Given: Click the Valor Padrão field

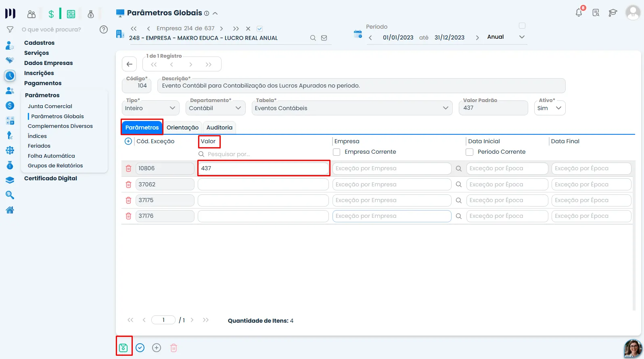Looking at the screenshot, I should (x=493, y=108).
